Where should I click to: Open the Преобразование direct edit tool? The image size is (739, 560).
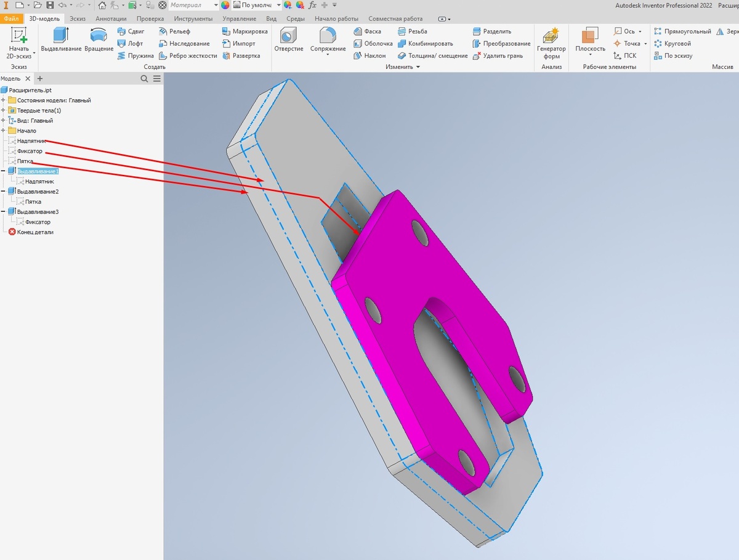click(501, 44)
